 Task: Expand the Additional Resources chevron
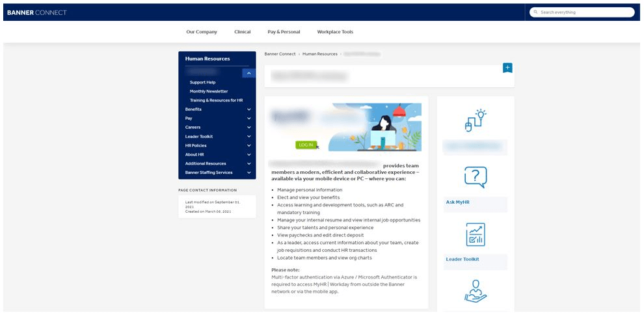pyautogui.click(x=249, y=163)
